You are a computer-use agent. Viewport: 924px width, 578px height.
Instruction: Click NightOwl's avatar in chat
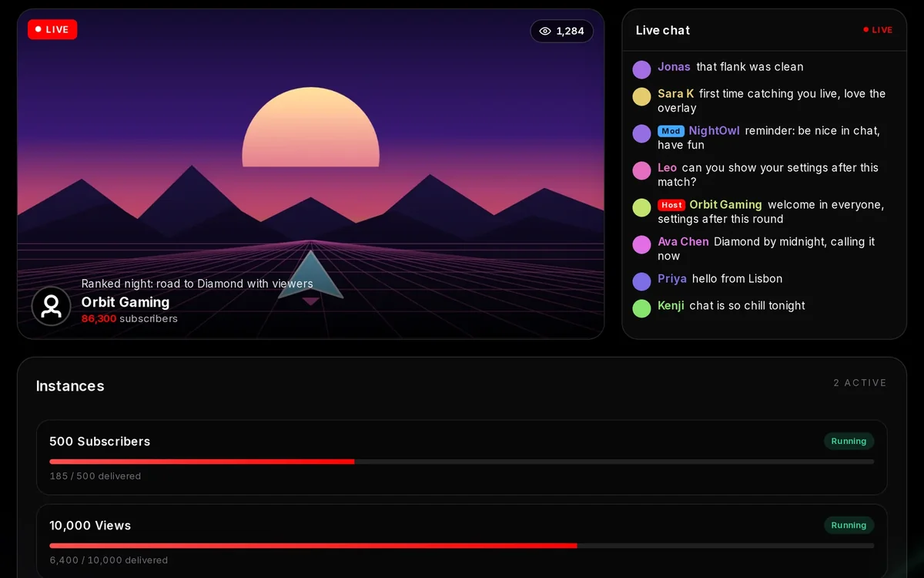click(642, 133)
